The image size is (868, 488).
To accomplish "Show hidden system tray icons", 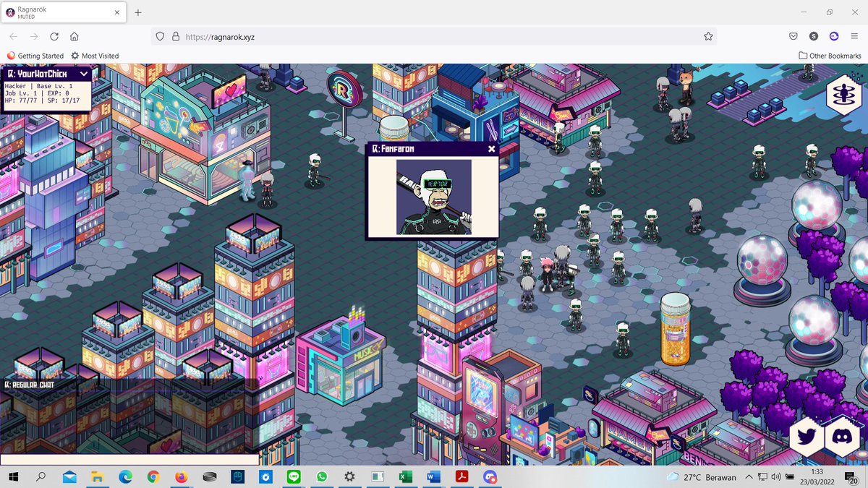I will (x=749, y=477).
